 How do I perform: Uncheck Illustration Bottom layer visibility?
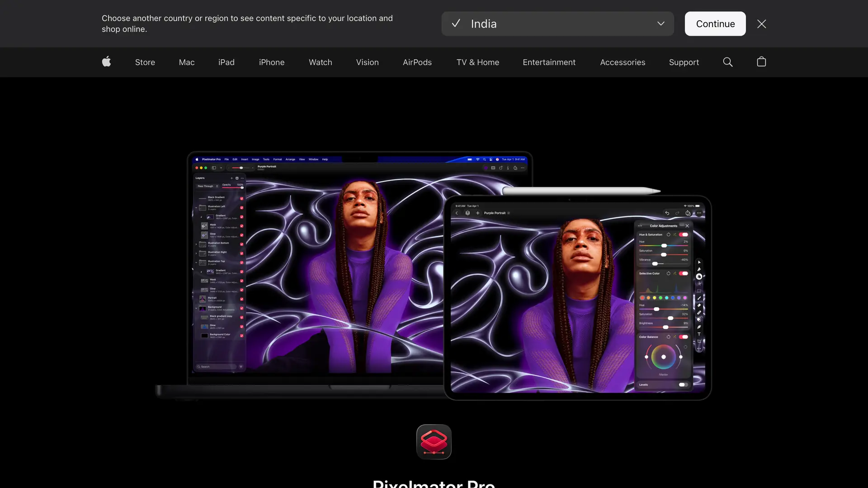click(242, 244)
